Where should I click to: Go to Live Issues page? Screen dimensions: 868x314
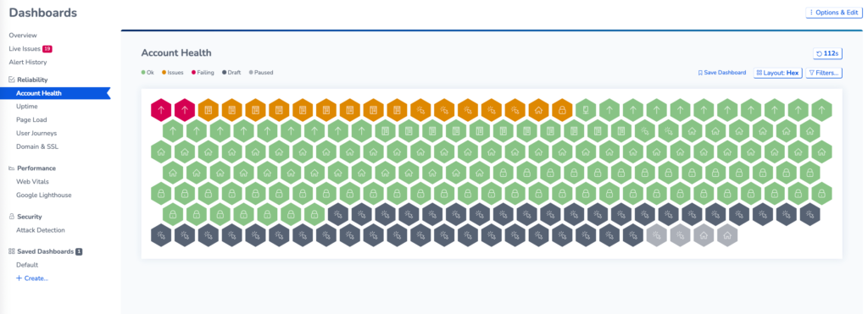click(30, 48)
